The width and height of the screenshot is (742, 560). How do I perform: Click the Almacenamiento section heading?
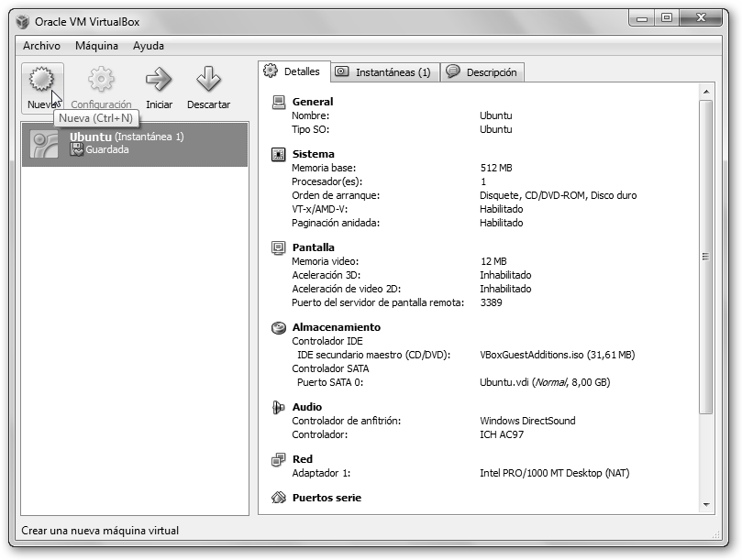click(x=336, y=327)
